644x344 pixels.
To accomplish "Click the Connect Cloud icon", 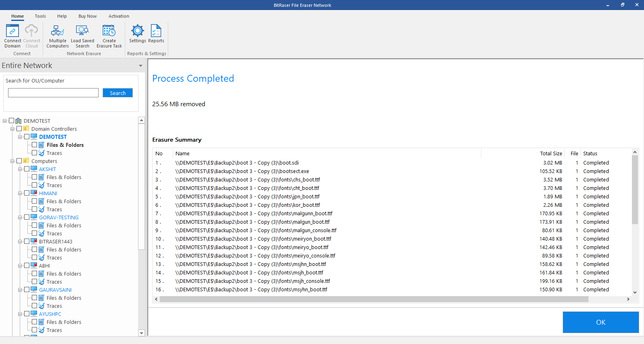I will (31, 31).
